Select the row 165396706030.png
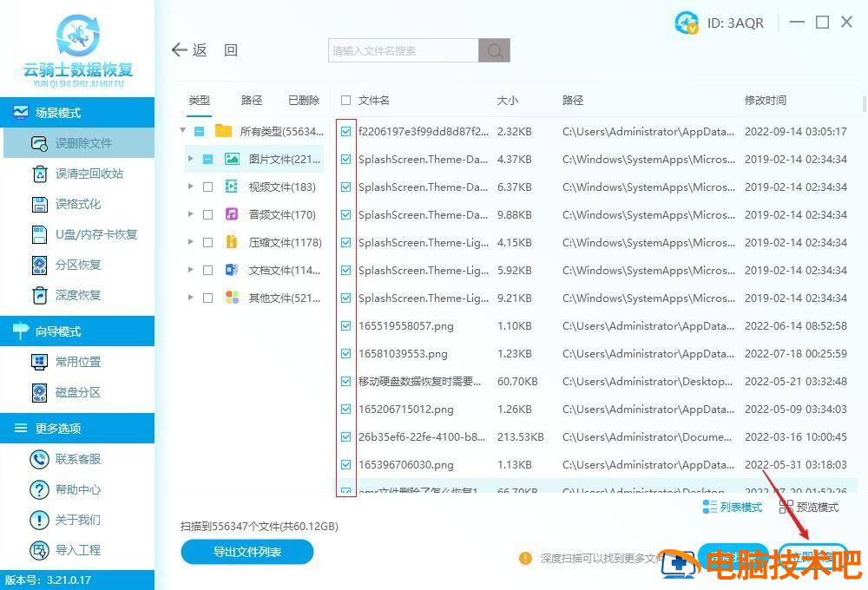 coord(598,464)
